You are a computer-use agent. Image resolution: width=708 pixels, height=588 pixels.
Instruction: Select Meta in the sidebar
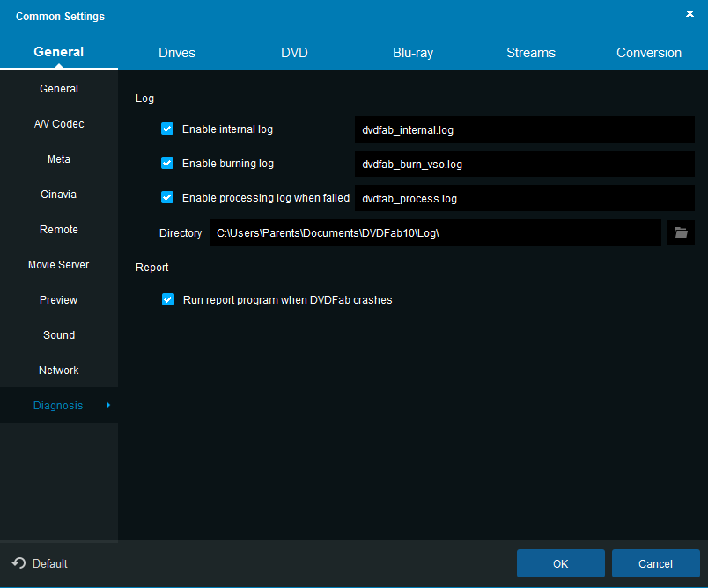point(59,158)
